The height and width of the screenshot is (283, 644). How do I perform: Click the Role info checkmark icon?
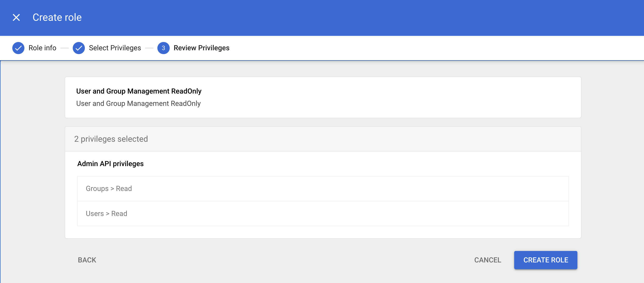pos(18,48)
